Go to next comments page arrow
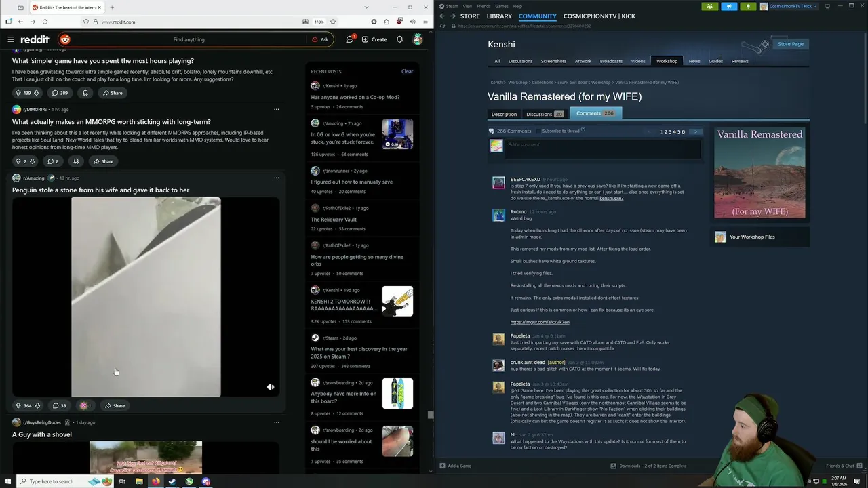The height and width of the screenshot is (488, 868). (696, 131)
